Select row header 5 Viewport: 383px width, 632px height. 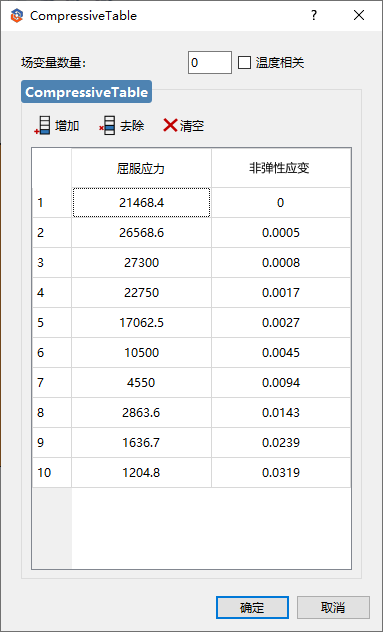52,323
